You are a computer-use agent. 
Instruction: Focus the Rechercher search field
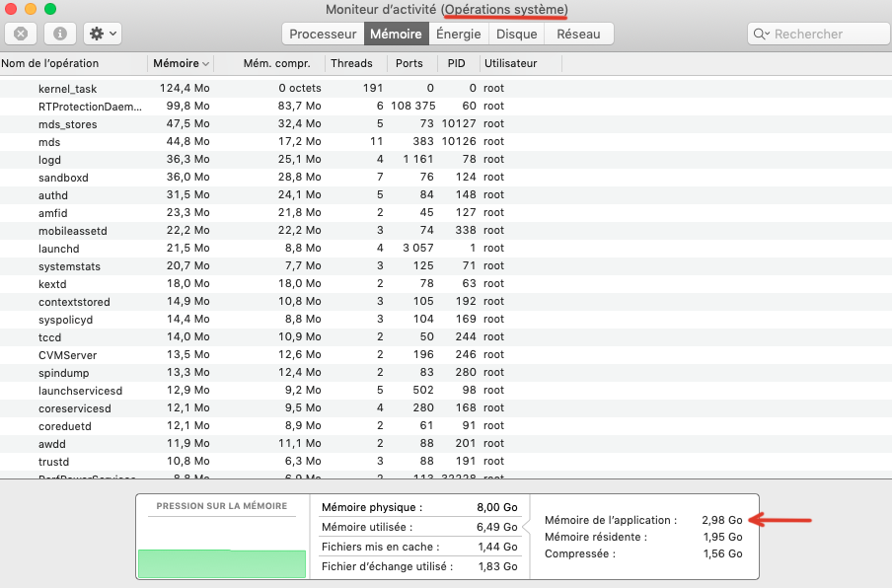(819, 35)
